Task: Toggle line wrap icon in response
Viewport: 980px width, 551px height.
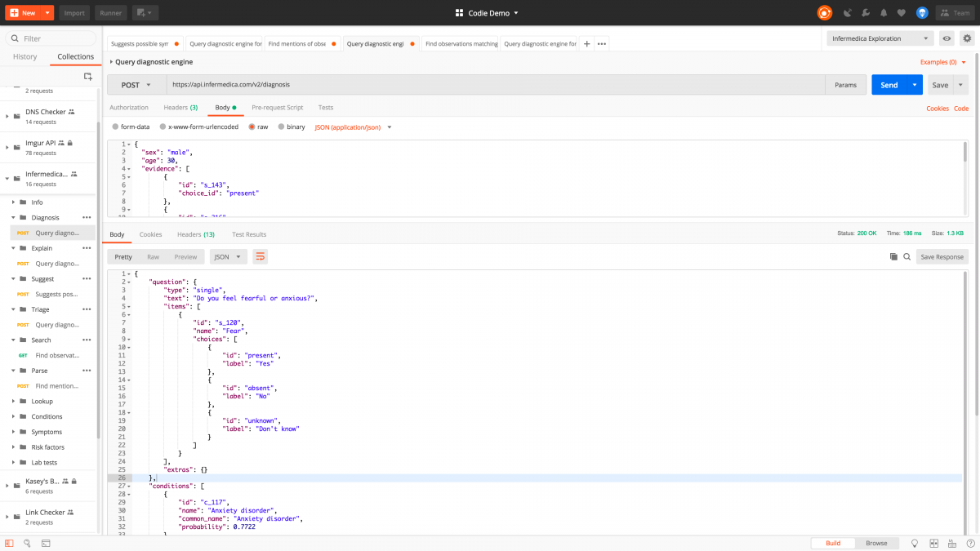Action: pyautogui.click(x=261, y=256)
